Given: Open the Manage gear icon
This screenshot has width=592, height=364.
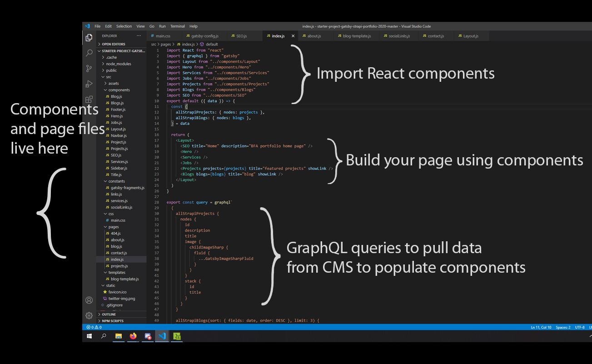Looking at the screenshot, I should (89, 315).
